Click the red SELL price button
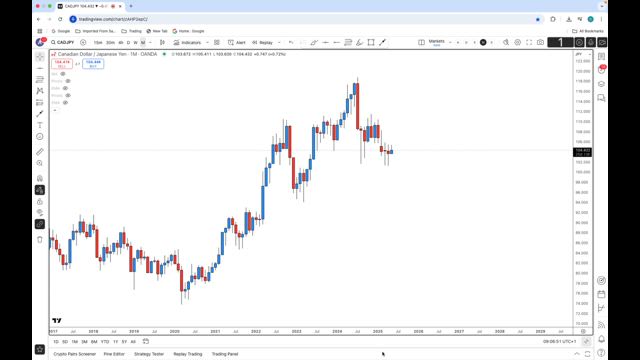Image resolution: width=640 pixels, height=360 pixels. tap(62, 64)
